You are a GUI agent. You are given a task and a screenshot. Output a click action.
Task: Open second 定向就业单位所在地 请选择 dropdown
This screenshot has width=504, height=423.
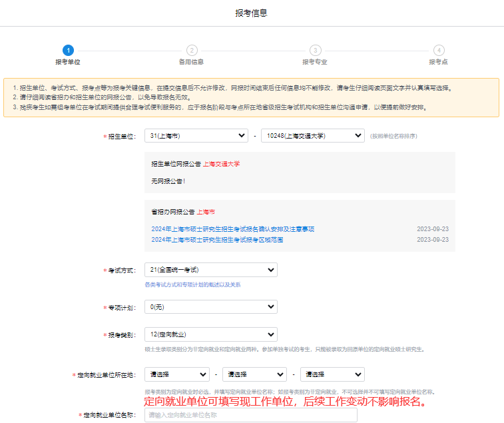pyautogui.click(x=254, y=374)
